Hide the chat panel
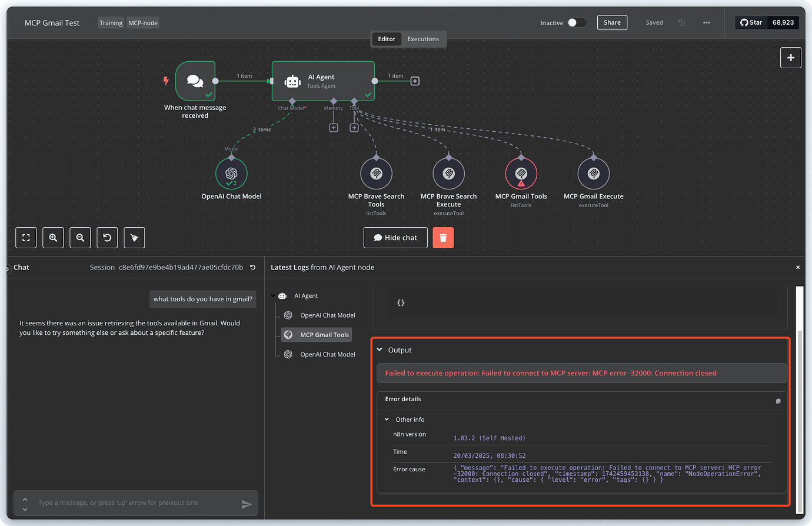 click(395, 237)
